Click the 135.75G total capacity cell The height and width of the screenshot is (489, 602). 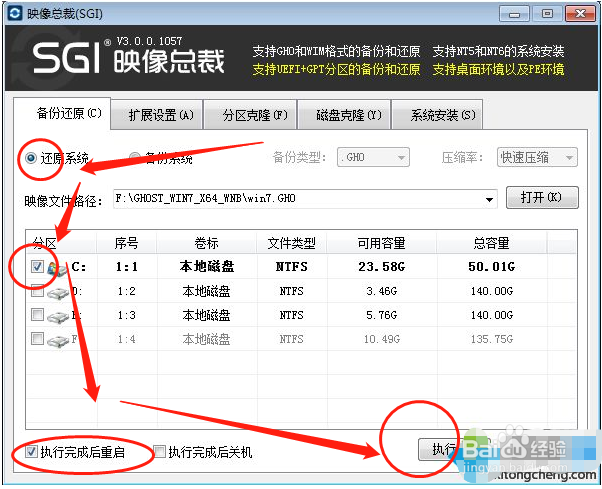pos(491,339)
